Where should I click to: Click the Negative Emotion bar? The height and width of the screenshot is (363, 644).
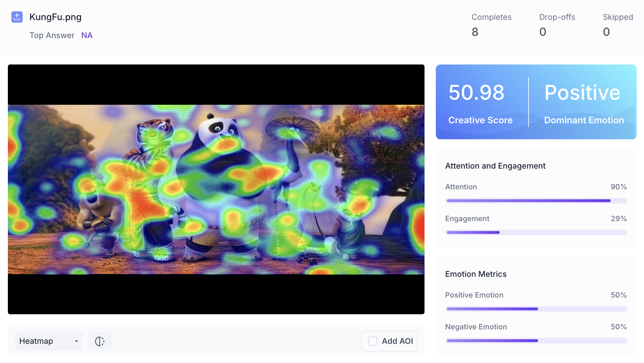[536, 341]
